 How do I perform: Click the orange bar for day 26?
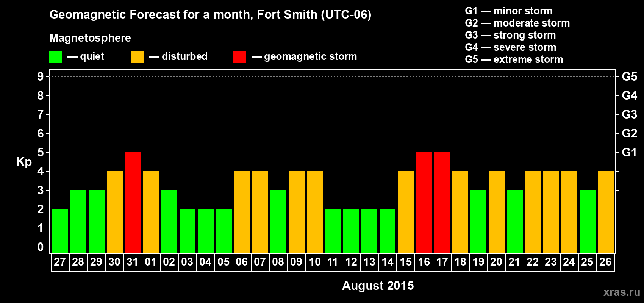coord(606,212)
